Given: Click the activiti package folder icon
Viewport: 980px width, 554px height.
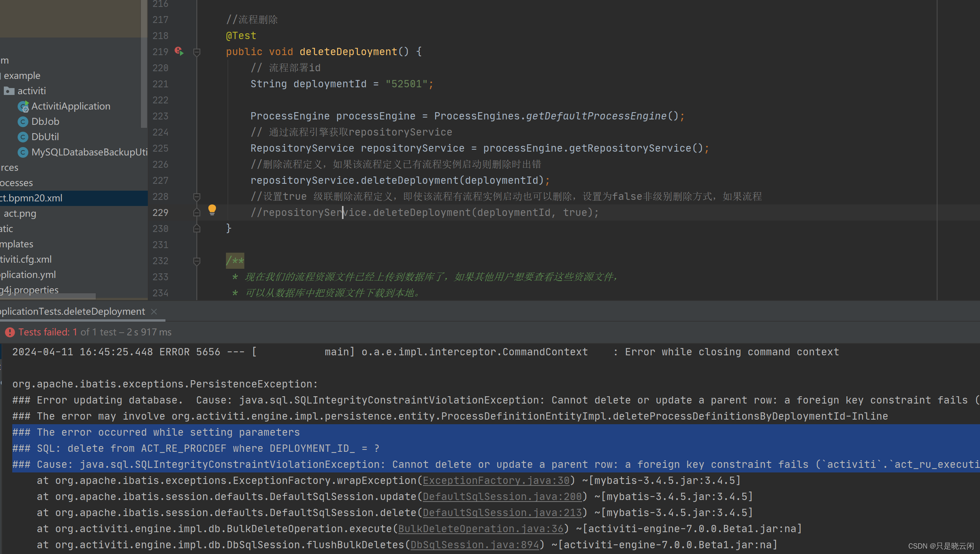Looking at the screenshot, I should pos(9,91).
